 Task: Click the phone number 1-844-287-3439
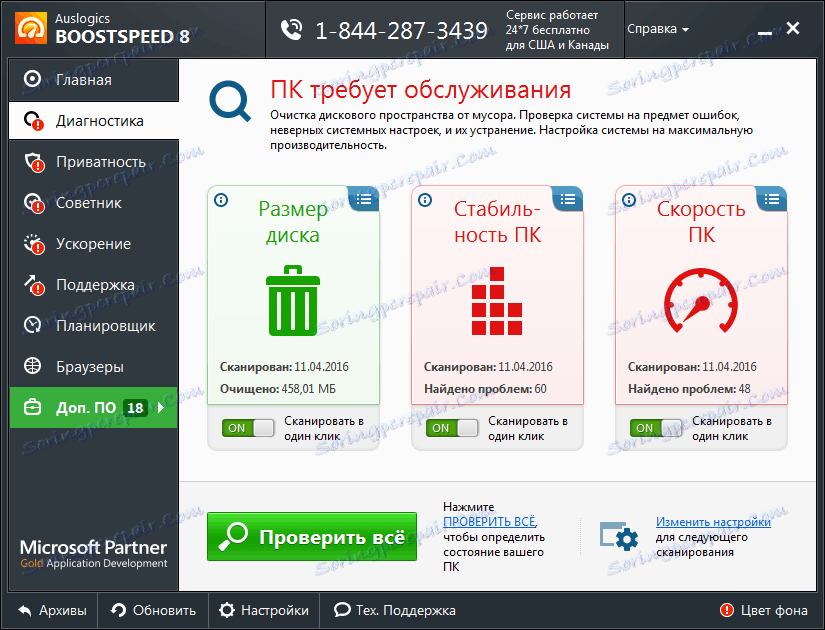(x=401, y=31)
